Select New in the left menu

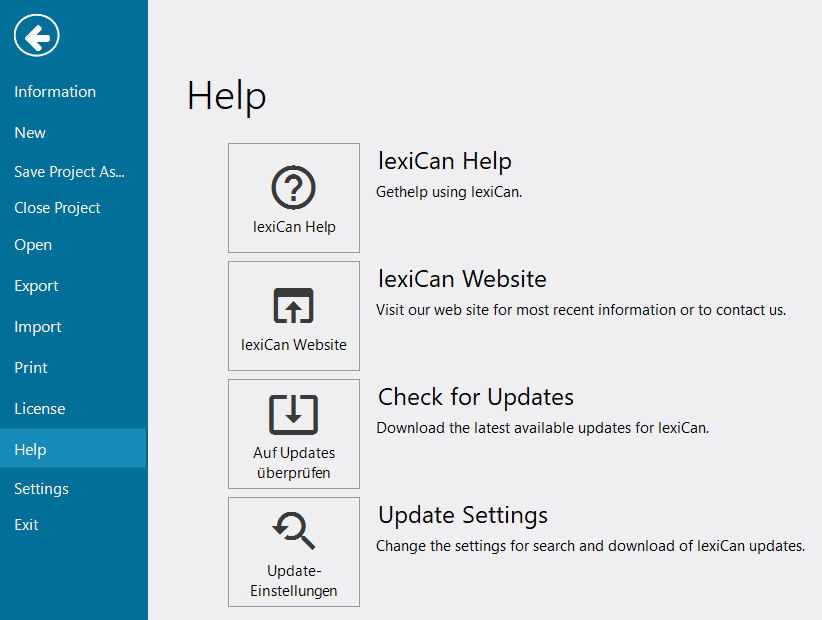pos(30,133)
